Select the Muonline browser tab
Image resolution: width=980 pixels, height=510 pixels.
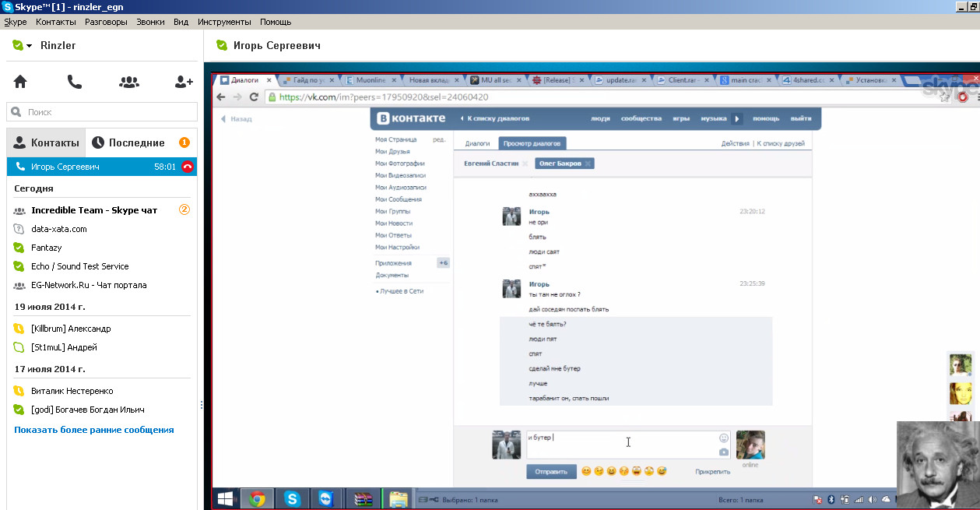(x=372, y=79)
